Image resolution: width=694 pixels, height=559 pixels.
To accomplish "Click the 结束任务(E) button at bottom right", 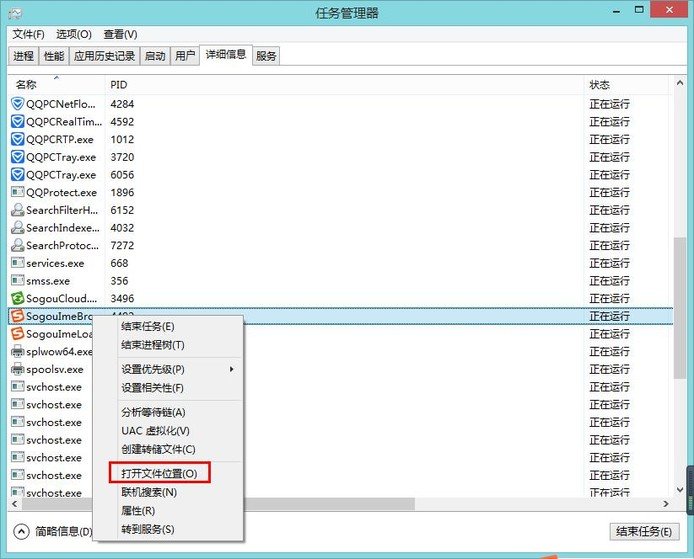I will 644,531.
